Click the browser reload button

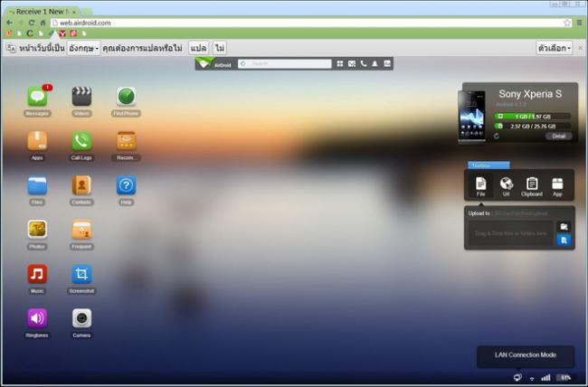(32, 23)
